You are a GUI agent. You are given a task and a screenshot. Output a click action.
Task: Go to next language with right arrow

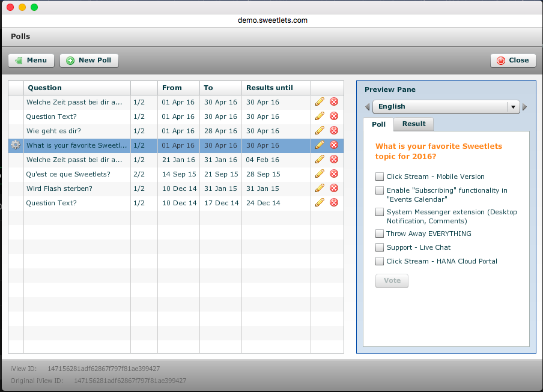pos(524,107)
